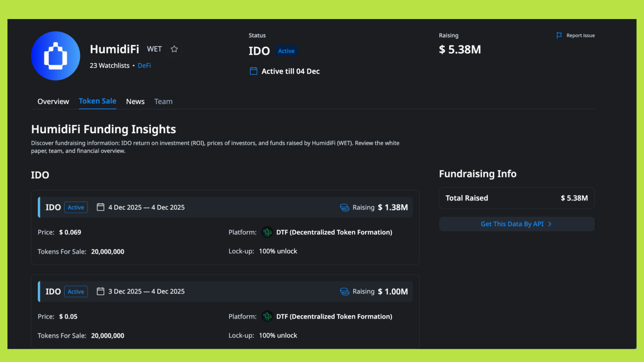Click the DTF platform logo in second IDO
This screenshot has height=362, width=644.
pyautogui.click(x=267, y=316)
